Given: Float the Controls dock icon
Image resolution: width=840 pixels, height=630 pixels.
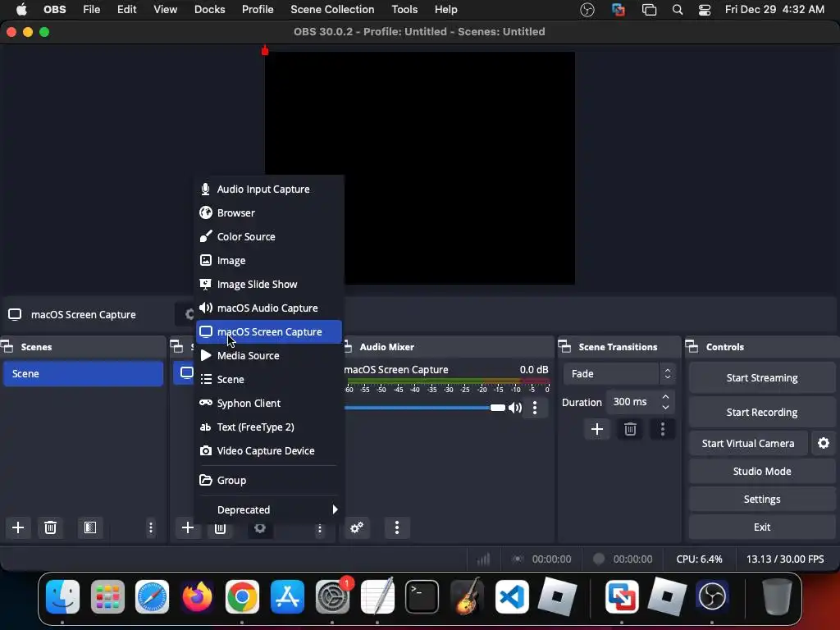Looking at the screenshot, I should 692,347.
